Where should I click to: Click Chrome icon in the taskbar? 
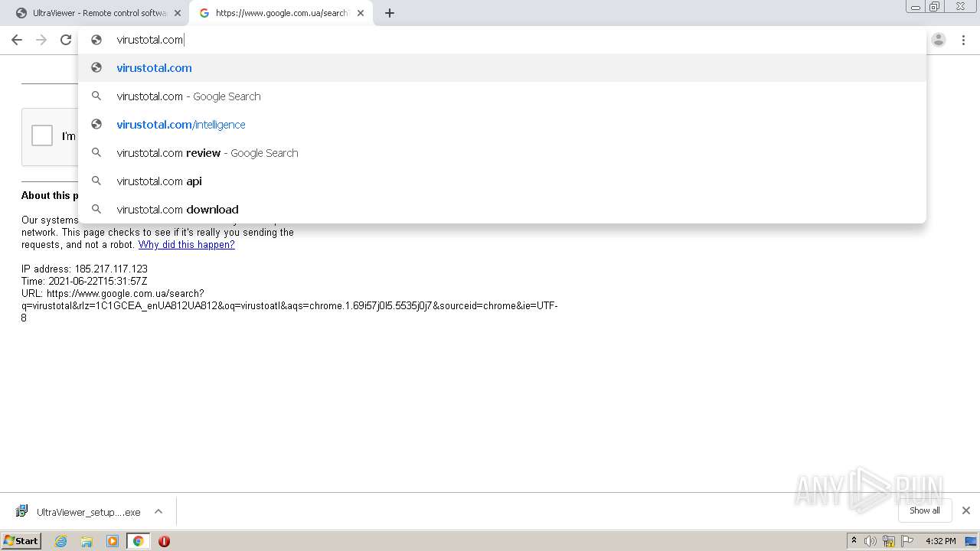[x=139, y=541]
